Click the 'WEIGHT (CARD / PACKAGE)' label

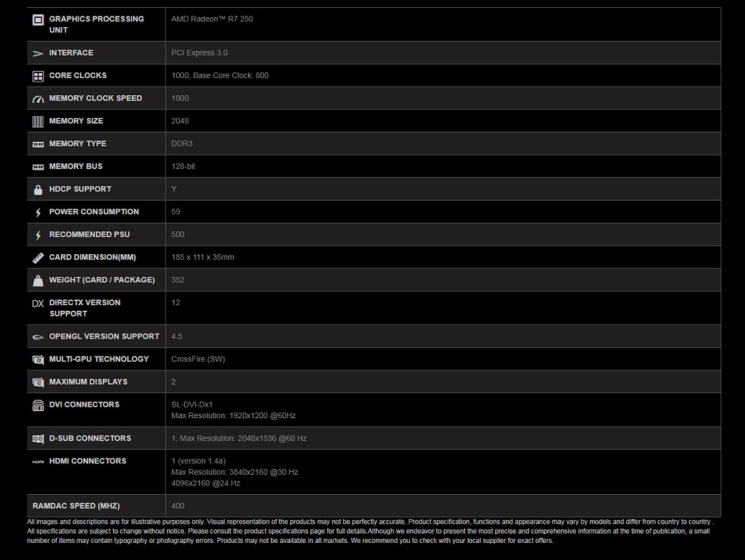tap(102, 280)
